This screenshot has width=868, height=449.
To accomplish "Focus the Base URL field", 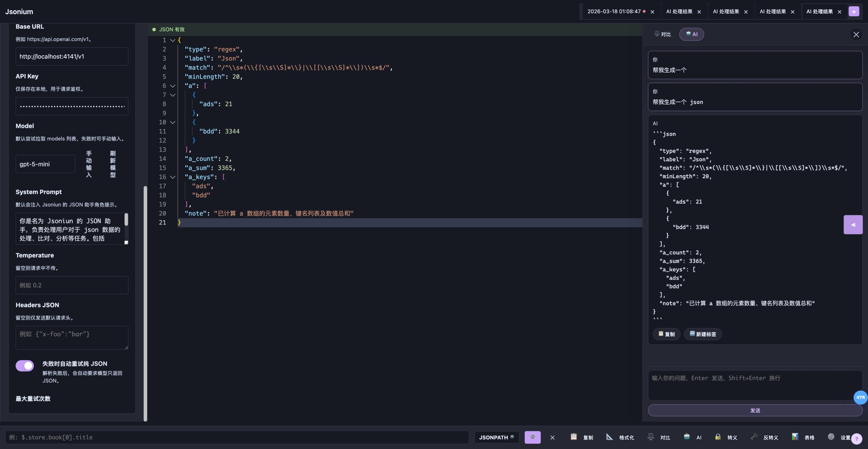I will [72, 57].
